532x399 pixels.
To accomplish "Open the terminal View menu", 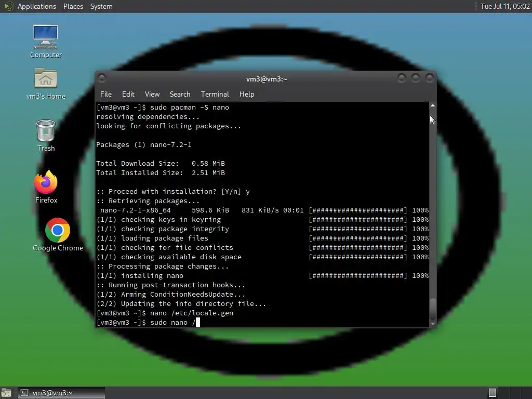I will point(152,95).
